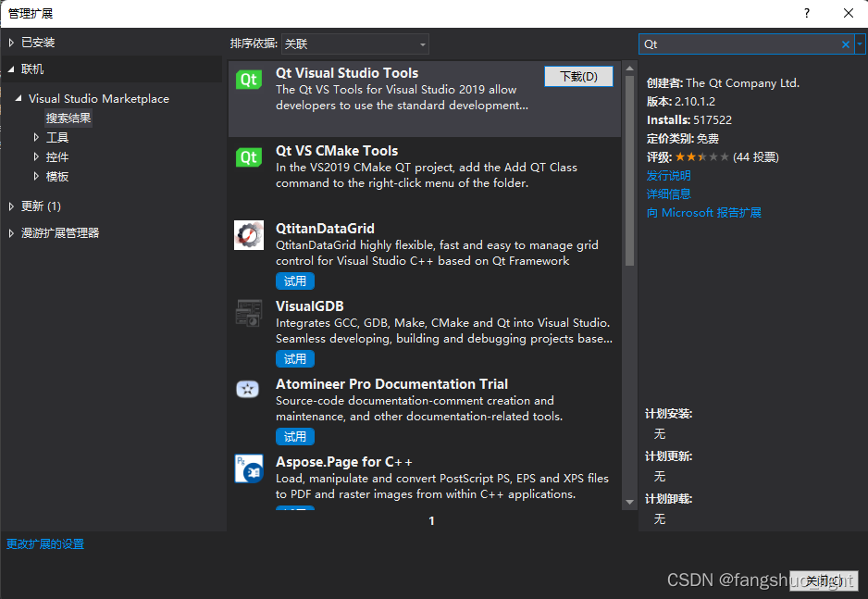Select the Qt Visual Studio Tools title
The height and width of the screenshot is (599, 868).
tap(347, 73)
